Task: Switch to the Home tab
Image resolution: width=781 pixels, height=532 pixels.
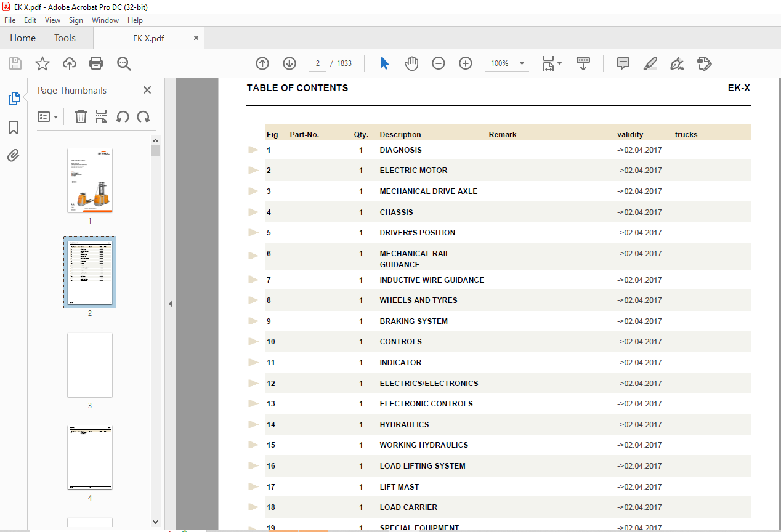Action: (23, 38)
